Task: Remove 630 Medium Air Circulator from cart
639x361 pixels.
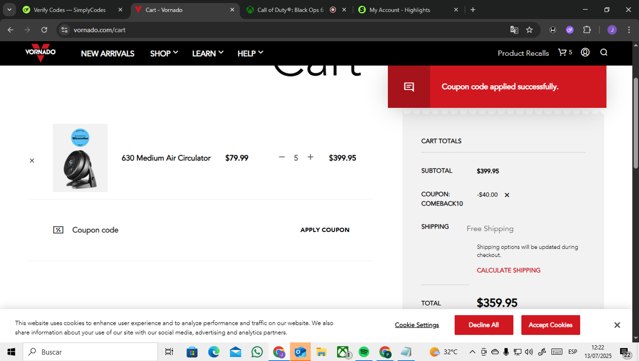Action: tap(32, 161)
